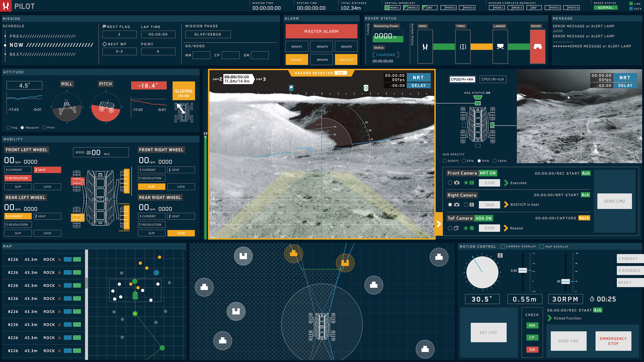This screenshot has height=362, width=644.
Task: Click the LANDER status icon
Action: click(500, 46)
